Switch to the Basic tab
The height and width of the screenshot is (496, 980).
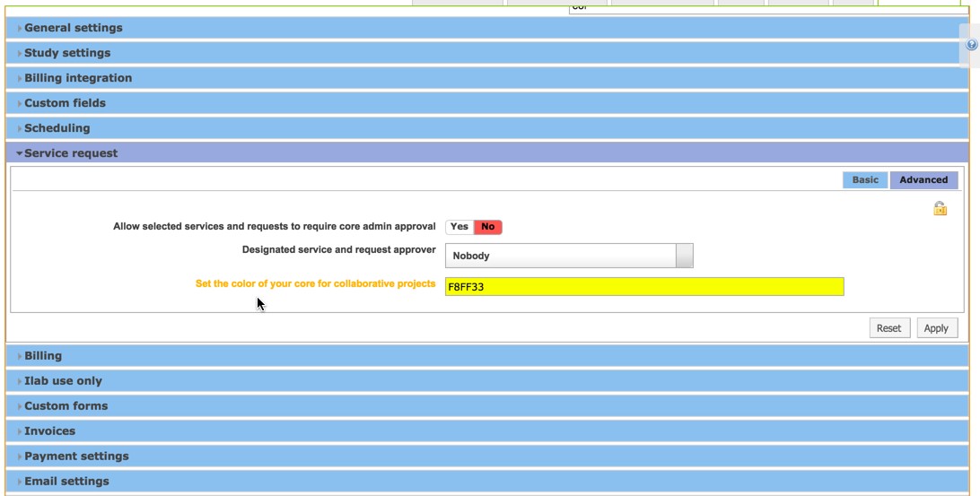coord(865,179)
